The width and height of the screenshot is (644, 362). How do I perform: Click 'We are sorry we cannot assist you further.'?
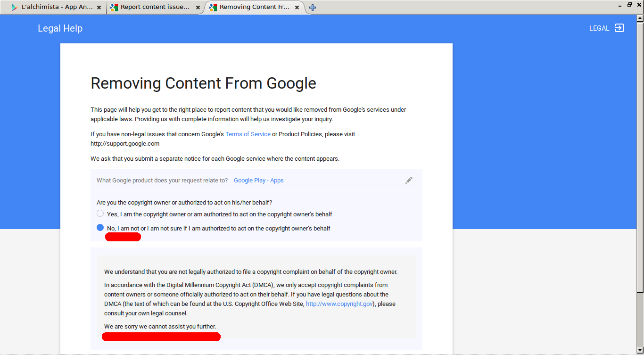pyautogui.click(x=160, y=327)
